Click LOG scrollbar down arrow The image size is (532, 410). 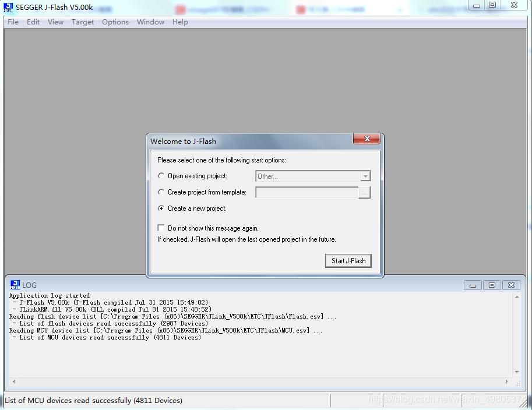[517, 372]
